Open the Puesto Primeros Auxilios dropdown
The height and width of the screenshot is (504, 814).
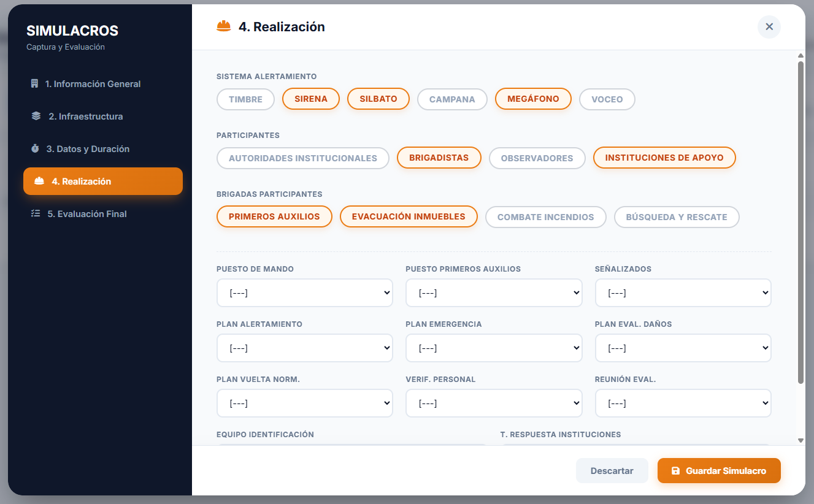click(494, 293)
